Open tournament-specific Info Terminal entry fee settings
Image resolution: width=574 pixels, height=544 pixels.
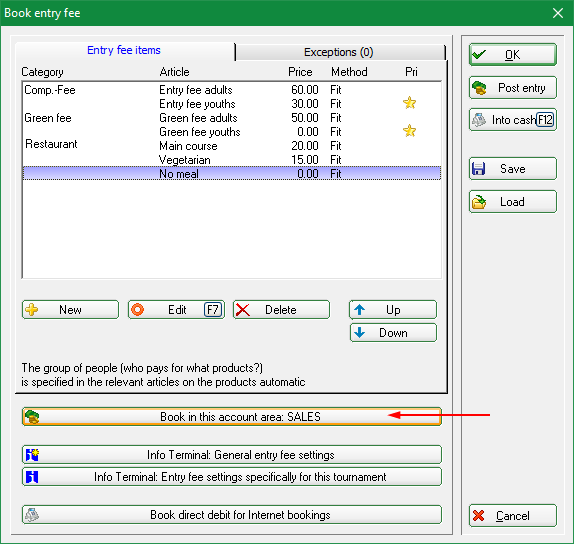pyautogui.click(x=232, y=477)
